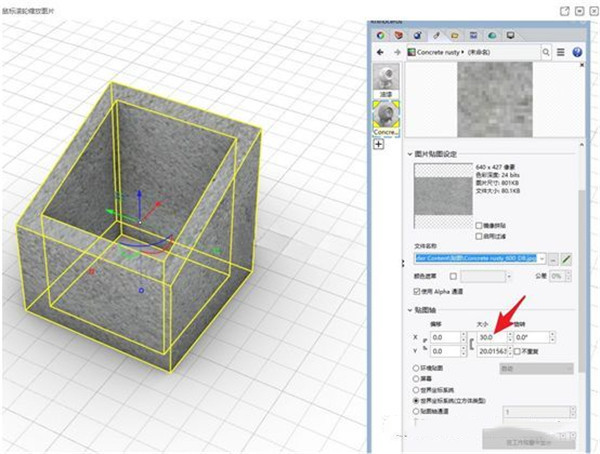
Task: Click the rotation field showing 0.0°
Action: coord(532,337)
